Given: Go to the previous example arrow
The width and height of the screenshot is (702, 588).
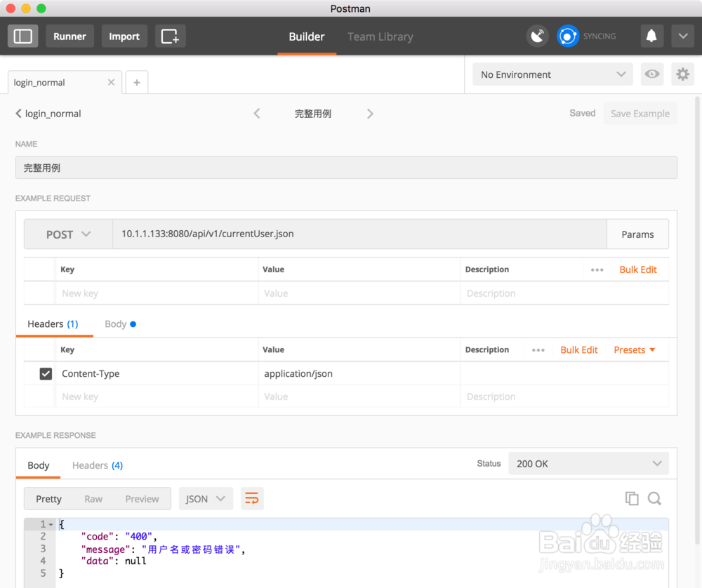Looking at the screenshot, I should [x=257, y=114].
